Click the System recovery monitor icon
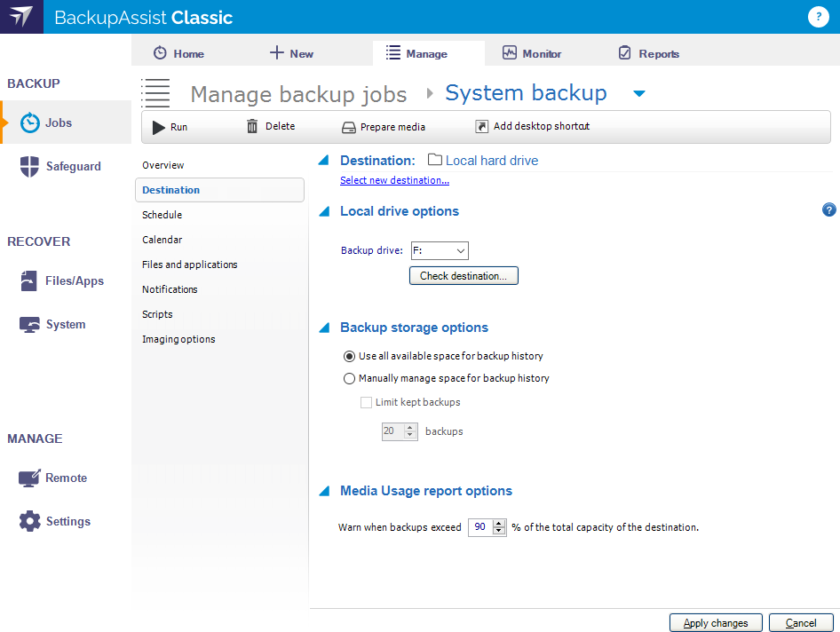This screenshot has height=632, width=840. pos(29,325)
